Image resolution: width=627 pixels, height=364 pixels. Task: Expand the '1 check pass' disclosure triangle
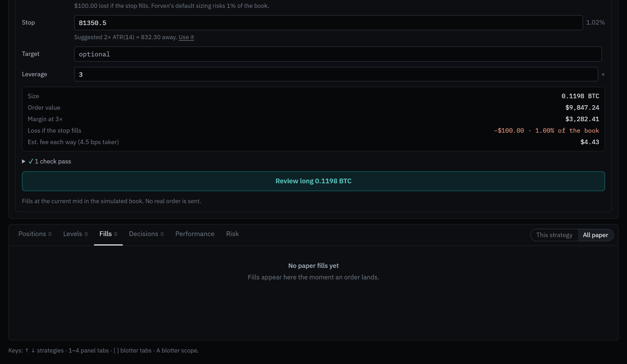click(24, 161)
